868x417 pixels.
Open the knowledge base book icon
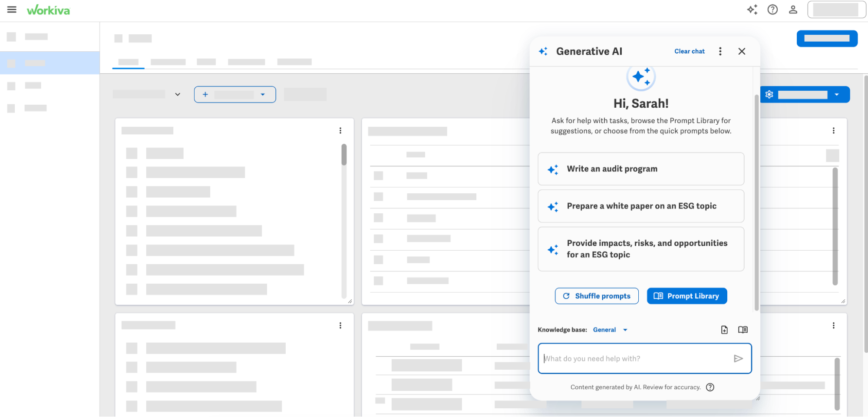pyautogui.click(x=743, y=330)
